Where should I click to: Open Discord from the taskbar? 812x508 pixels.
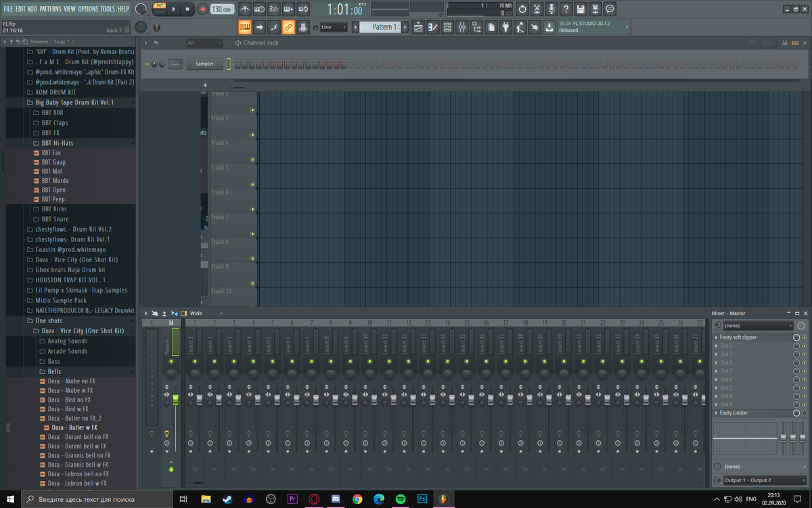click(336, 499)
